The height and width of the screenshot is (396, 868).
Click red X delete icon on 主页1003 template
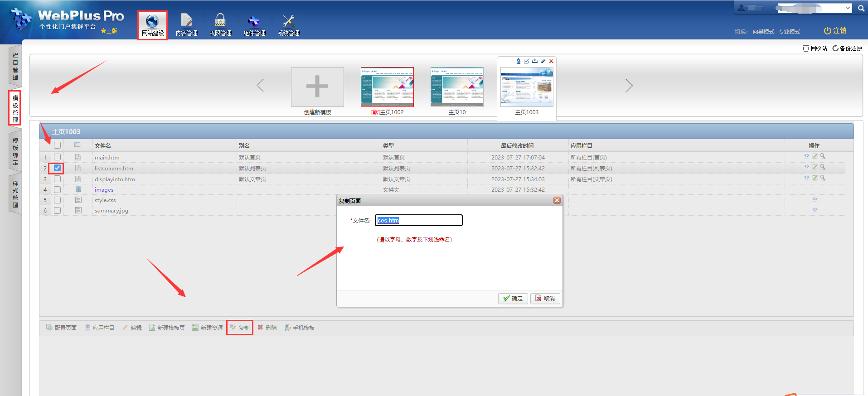coord(551,61)
